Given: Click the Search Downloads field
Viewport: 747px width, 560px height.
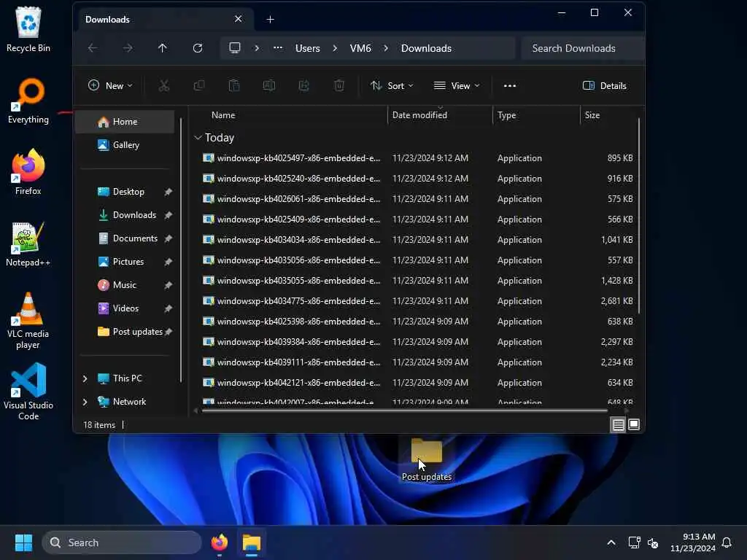Looking at the screenshot, I should click(x=583, y=48).
